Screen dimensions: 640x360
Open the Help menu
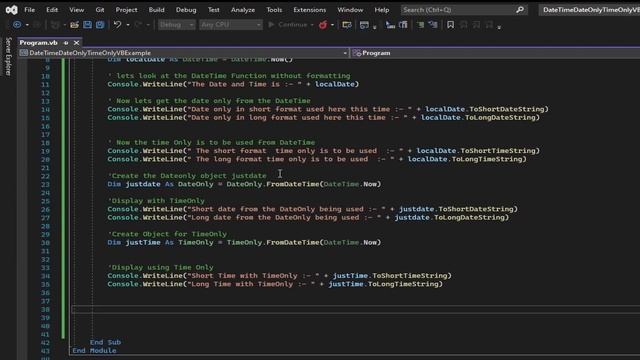click(x=382, y=10)
